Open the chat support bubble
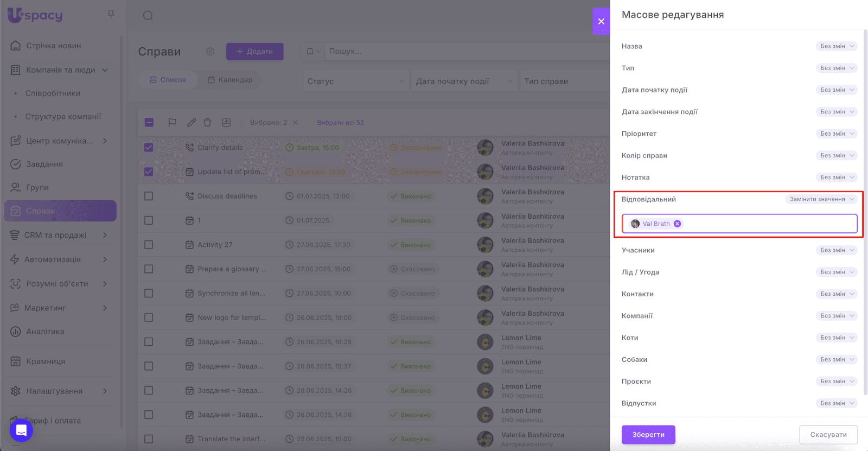The image size is (868, 451). [x=21, y=430]
